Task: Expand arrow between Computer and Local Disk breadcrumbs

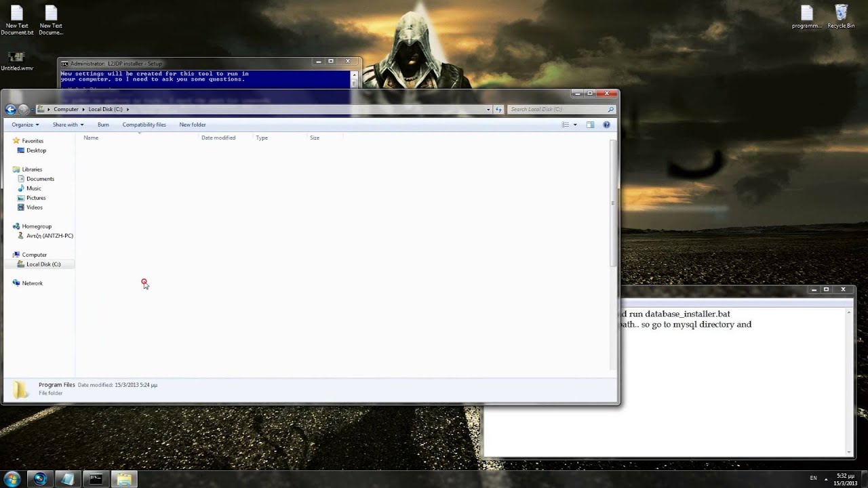Action: coord(84,109)
